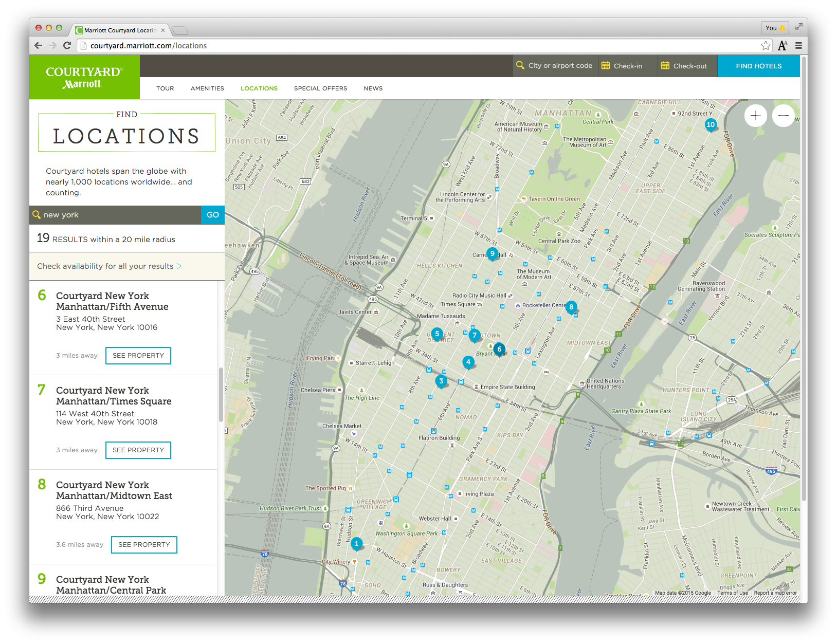The height and width of the screenshot is (644, 837).
Task: Select map pin number 7
Action: [474, 335]
